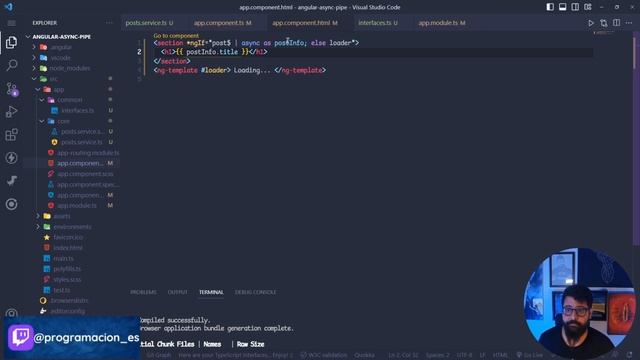Open Explorer views and more actions ellipsis
The height and width of the screenshot is (360, 640).
pyautogui.click(x=109, y=23)
